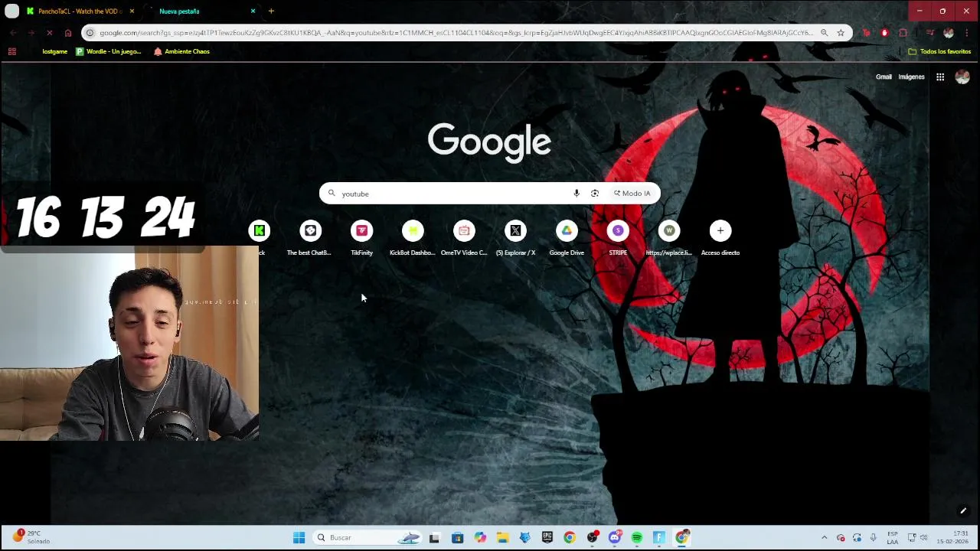Open the zoom magnifier in address bar
The height and width of the screenshot is (551, 980).
(824, 33)
